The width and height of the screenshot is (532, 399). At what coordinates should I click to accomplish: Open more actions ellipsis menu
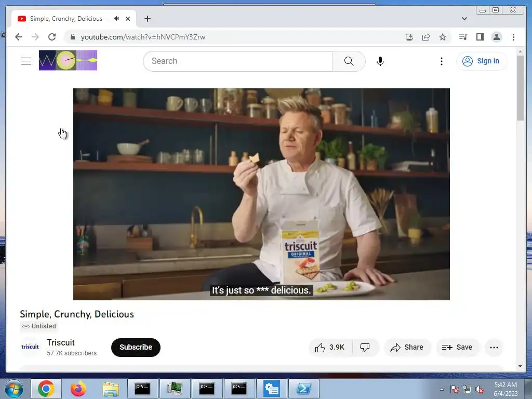coord(494,348)
